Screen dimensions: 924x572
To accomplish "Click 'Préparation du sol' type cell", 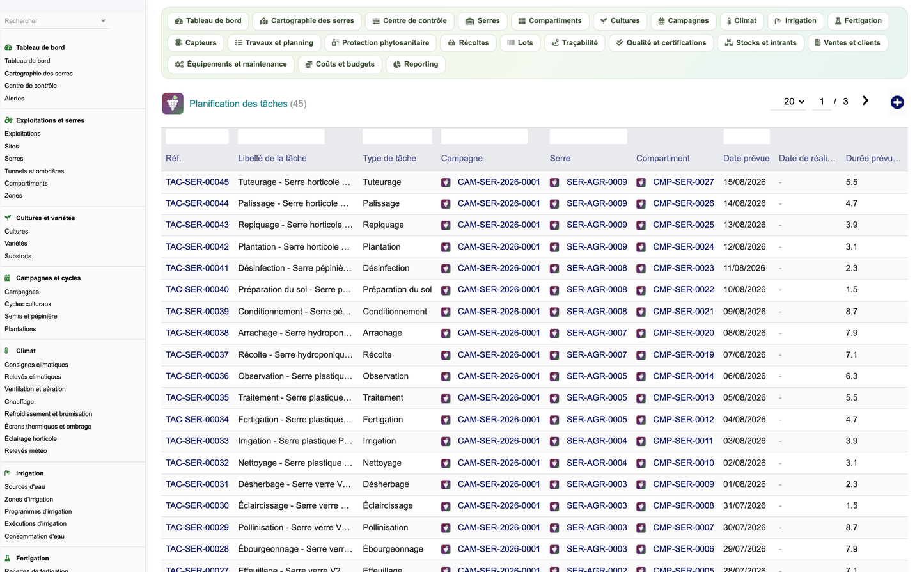I will (x=397, y=289).
